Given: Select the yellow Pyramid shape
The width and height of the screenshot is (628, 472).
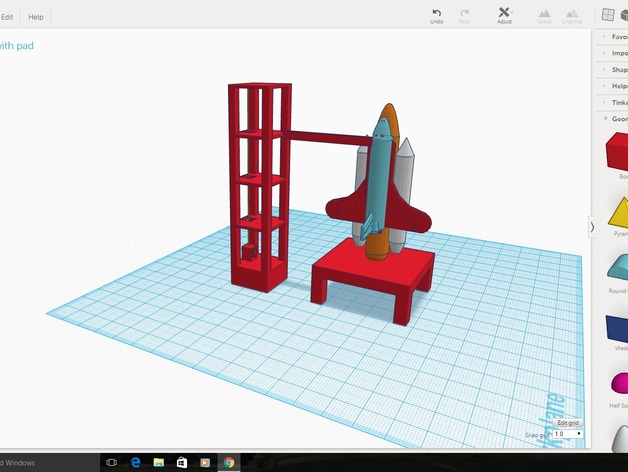Looking at the screenshot, I should [618, 211].
